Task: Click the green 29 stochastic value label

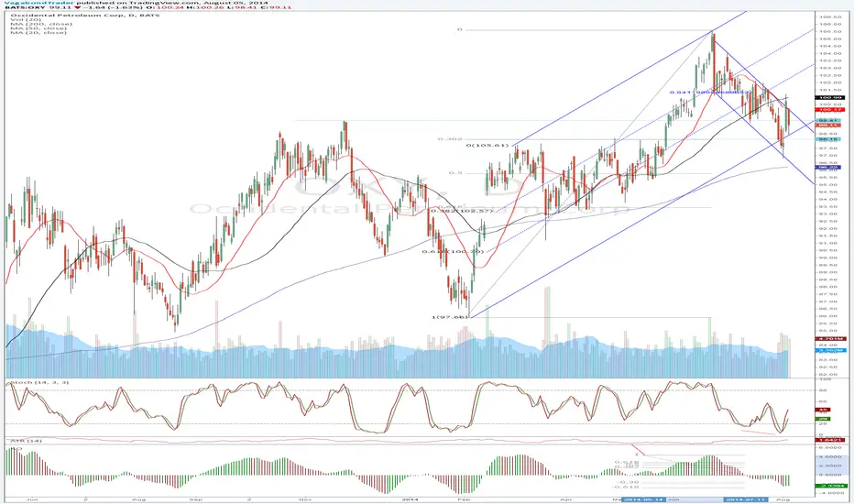Action: pyautogui.click(x=823, y=419)
